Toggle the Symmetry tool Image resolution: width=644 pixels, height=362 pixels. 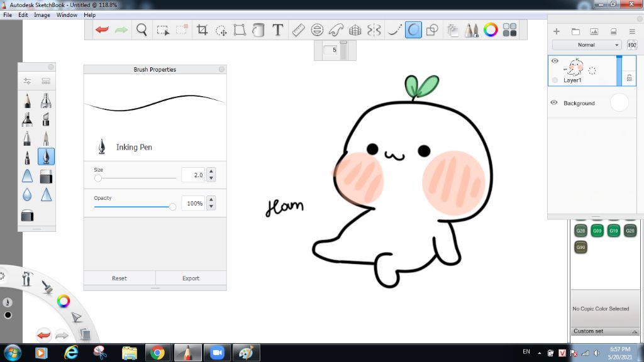point(374,30)
